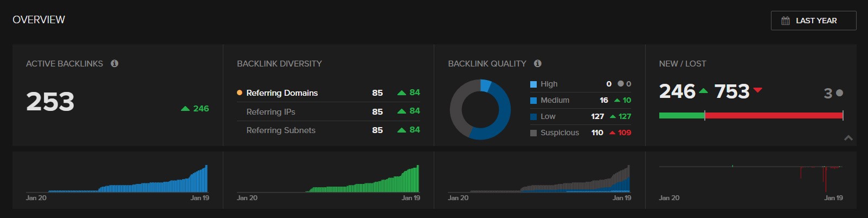Click the Low quality legend label
Image resolution: width=868 pixels, height=218 pixels.
pos(548,117)
